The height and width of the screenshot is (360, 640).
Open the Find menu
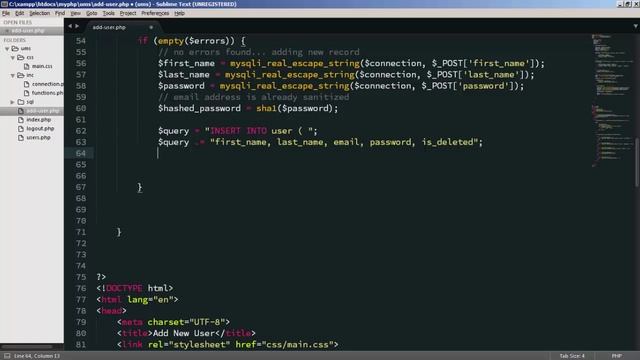point(60,13)
